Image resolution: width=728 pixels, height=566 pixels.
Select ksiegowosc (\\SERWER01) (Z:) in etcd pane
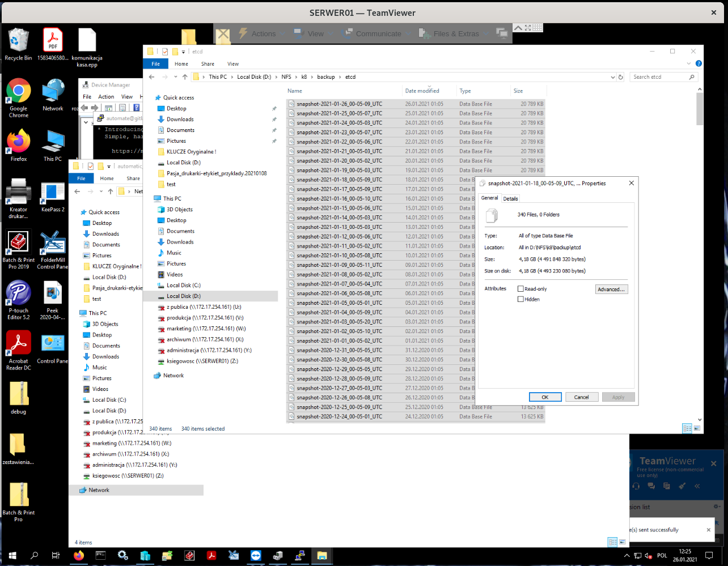click(x=202, y=361)
